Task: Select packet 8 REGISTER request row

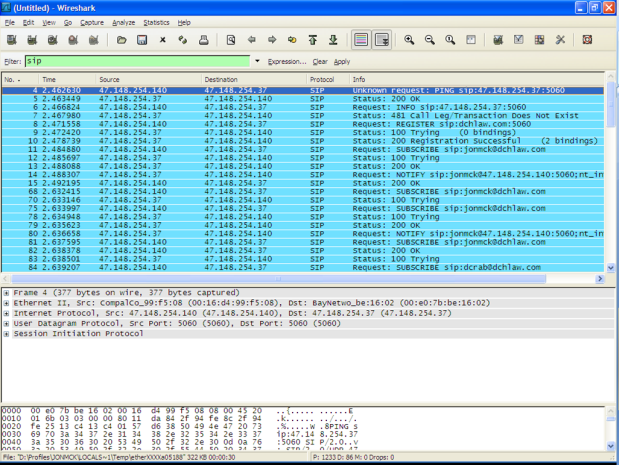Action: (303, 124)
